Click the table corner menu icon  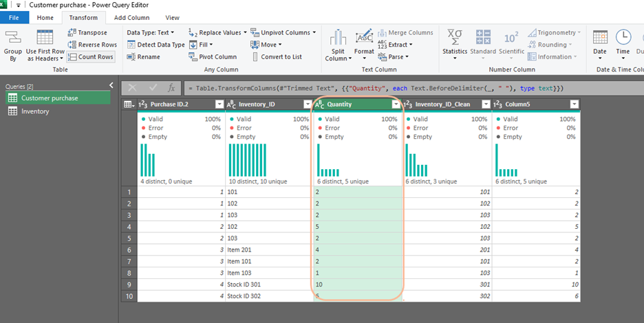click(x=129, y=104)
